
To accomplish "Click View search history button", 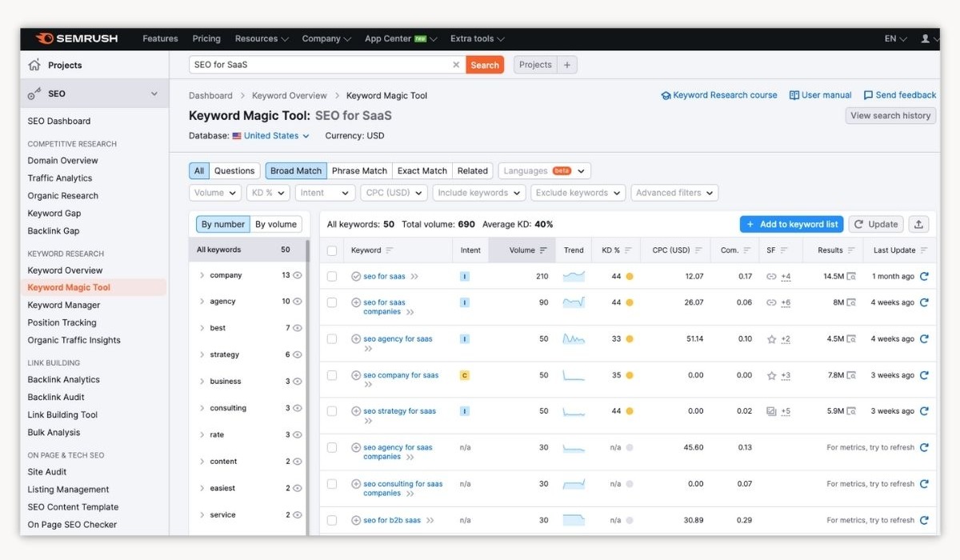I will [x=890, y=116].
